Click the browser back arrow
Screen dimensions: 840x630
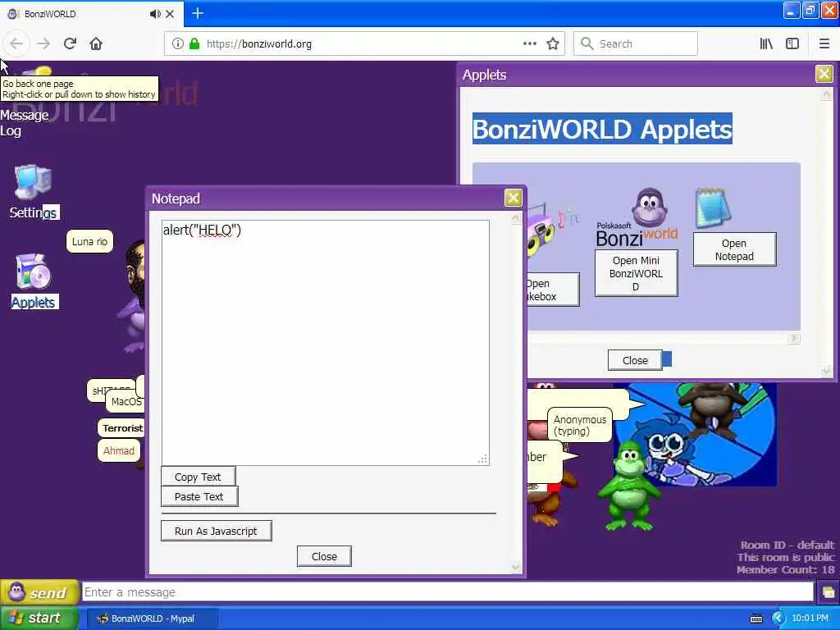pyautogui.click(x=16, y=43)
